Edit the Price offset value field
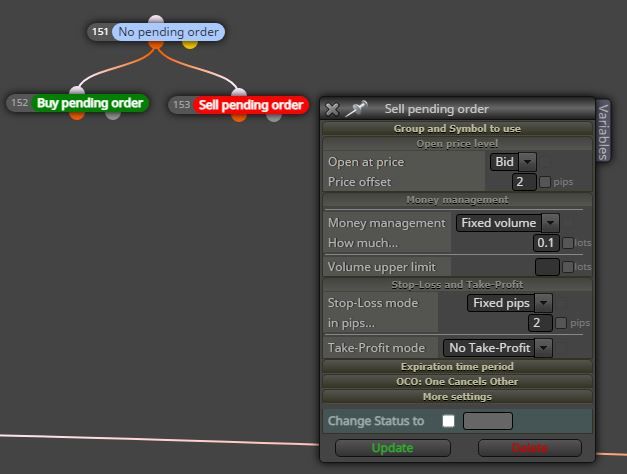The image size is (627, 474). [524, 182]
